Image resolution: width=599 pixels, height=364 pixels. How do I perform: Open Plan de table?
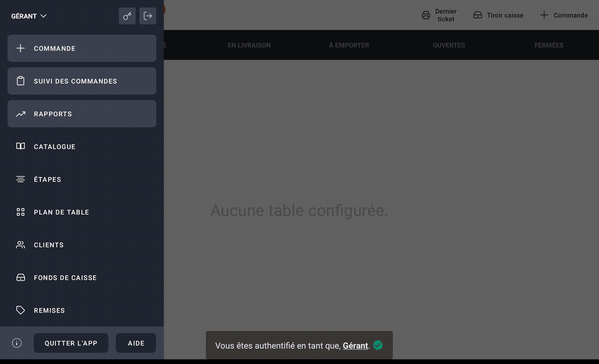coord(82,212)
